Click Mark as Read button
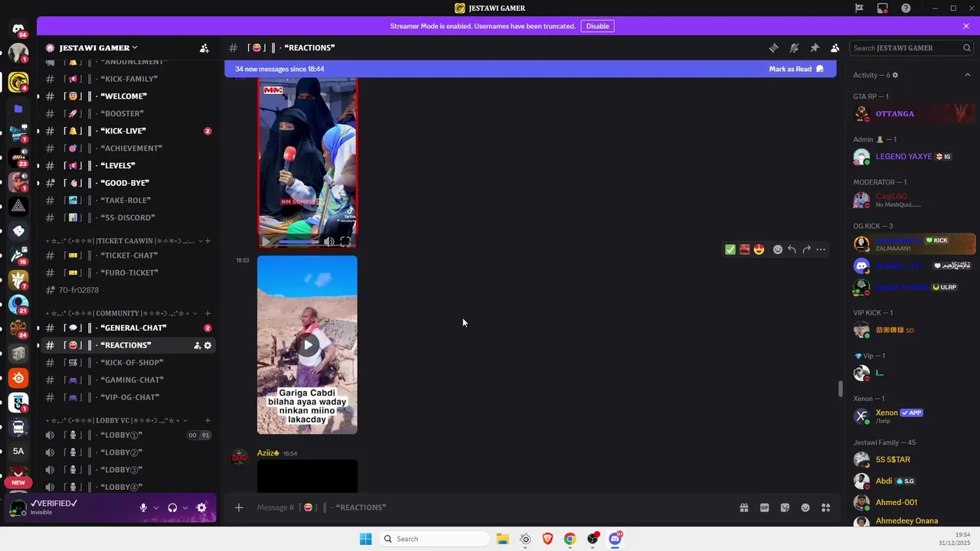Screen dimensions: 980x551 click(796, 69)
